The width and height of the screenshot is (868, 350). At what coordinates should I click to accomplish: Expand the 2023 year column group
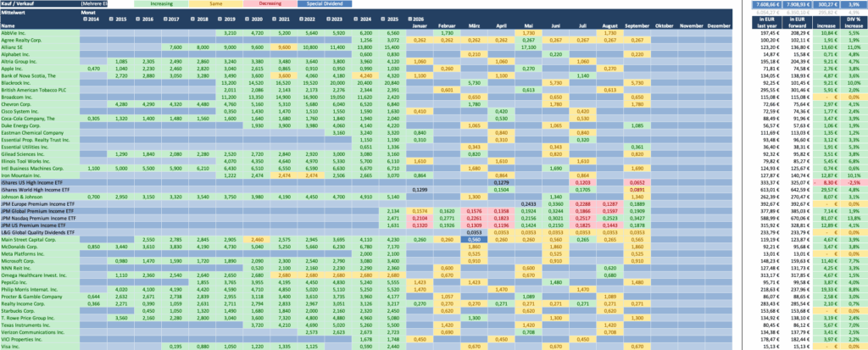329,19
